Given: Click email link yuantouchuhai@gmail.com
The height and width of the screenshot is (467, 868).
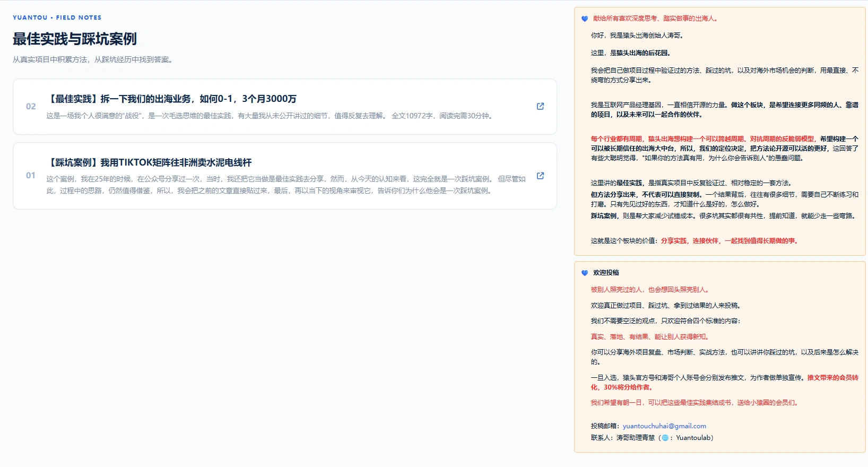Looking at the screenshot, I should pyautogui.click(x=664, y=426).
